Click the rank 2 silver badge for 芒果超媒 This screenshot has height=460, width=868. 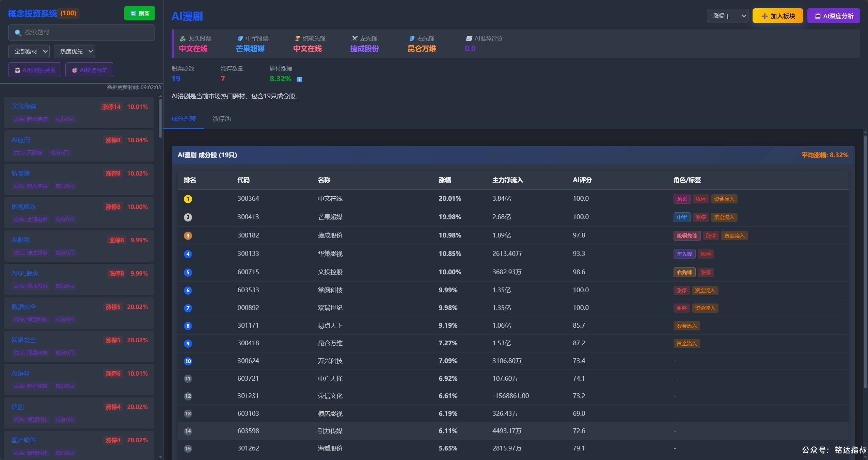click(188, 217)
